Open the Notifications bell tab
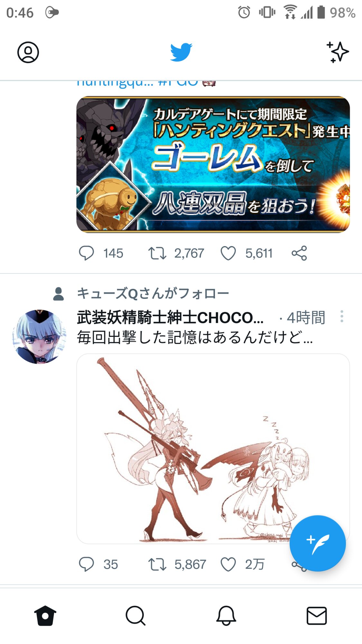362x644 pixels. 226,616
